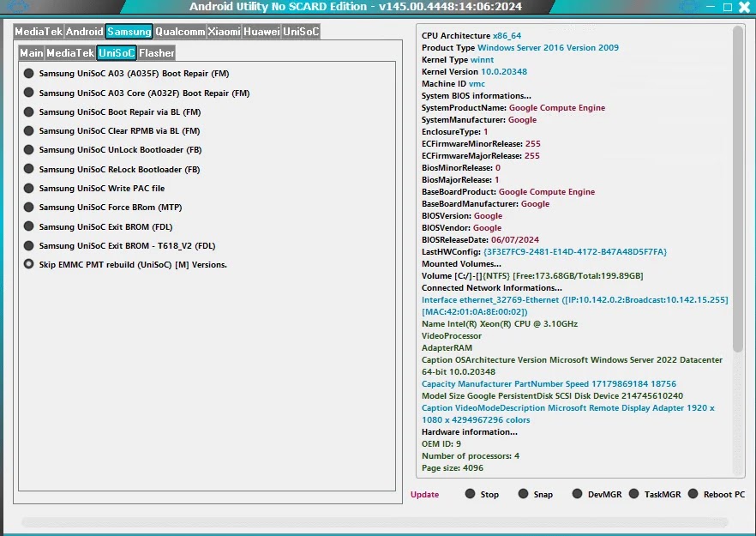Viewport: 756px width, 536px height.
Task: Select the Samsung top-level tab
Action: 129,32
